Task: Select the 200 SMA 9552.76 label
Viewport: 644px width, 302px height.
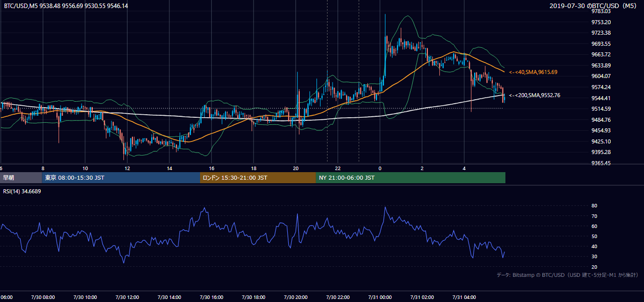Action: [535, 95]
